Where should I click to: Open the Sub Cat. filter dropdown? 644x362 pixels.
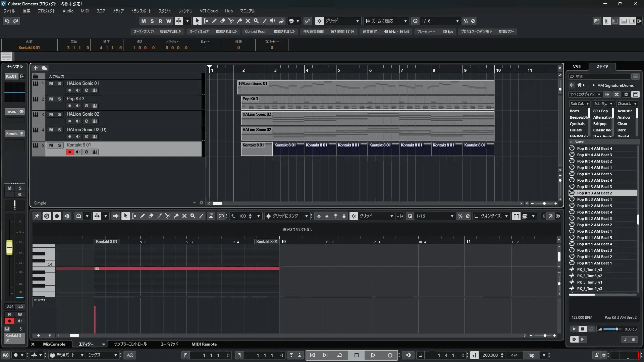(579, 104)
